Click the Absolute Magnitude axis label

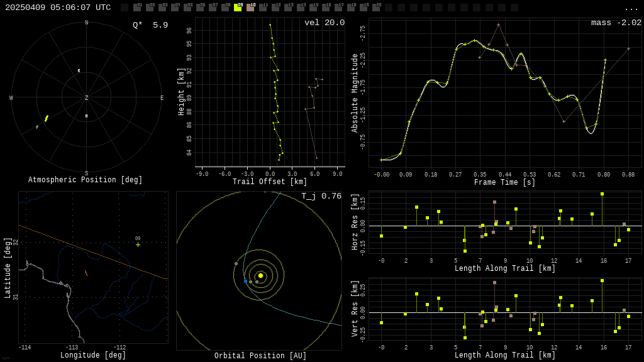pyautogui.click(x=355, y=93)
